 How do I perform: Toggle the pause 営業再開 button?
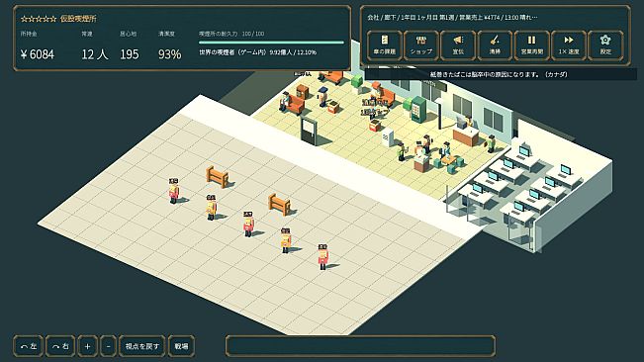click(x=532, y=45)
